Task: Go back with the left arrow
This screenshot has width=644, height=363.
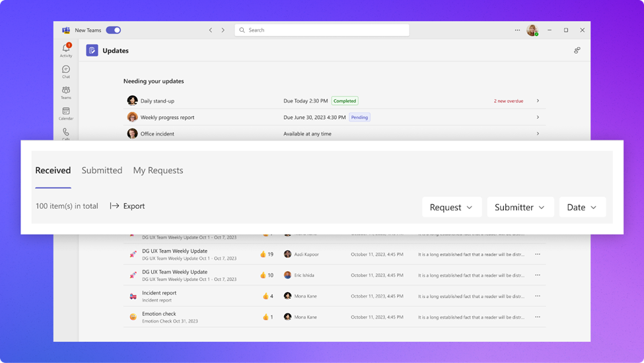Action: tap(211, 30)
